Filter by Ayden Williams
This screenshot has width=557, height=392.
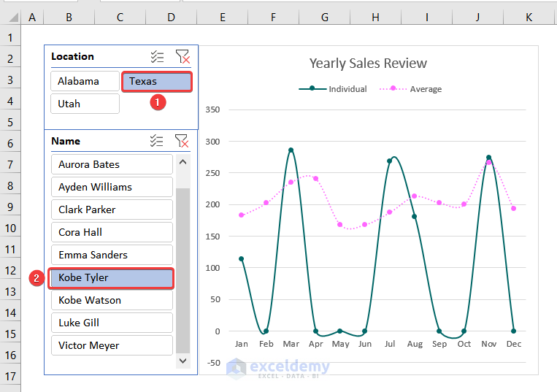tap(112, 187)
